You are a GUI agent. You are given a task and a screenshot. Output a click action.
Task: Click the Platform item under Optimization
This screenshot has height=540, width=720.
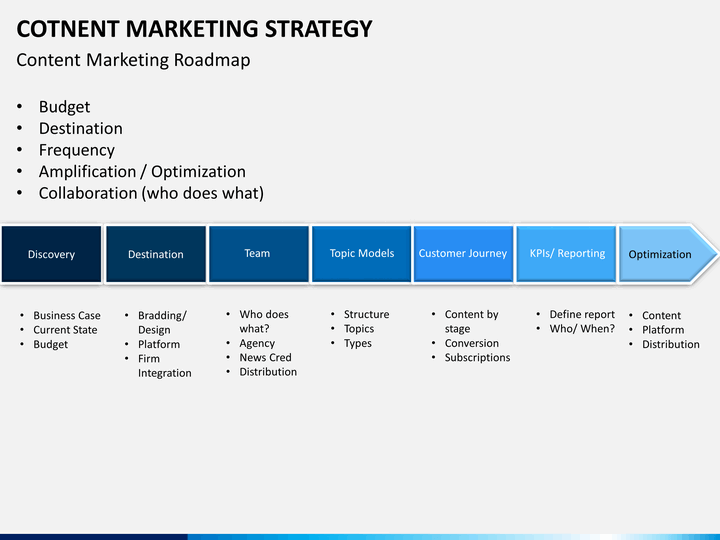[x=663, y=330]
